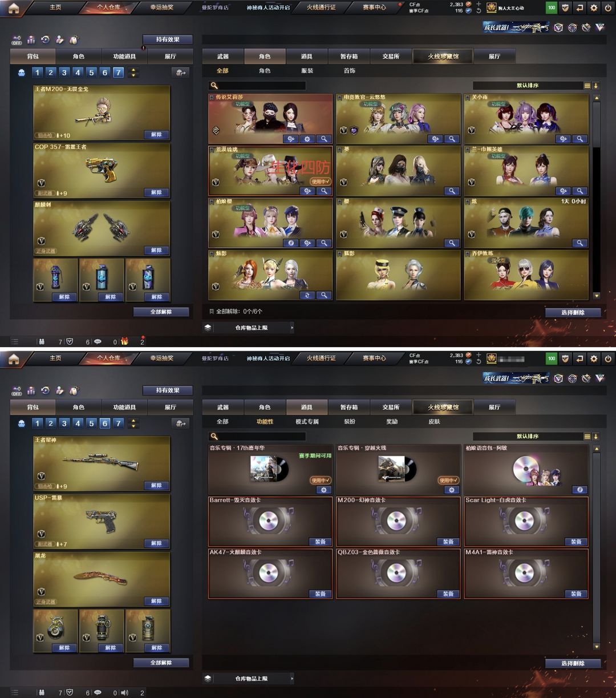Check the 全部解除 0个/6个 checkbox

click(212, 312)
